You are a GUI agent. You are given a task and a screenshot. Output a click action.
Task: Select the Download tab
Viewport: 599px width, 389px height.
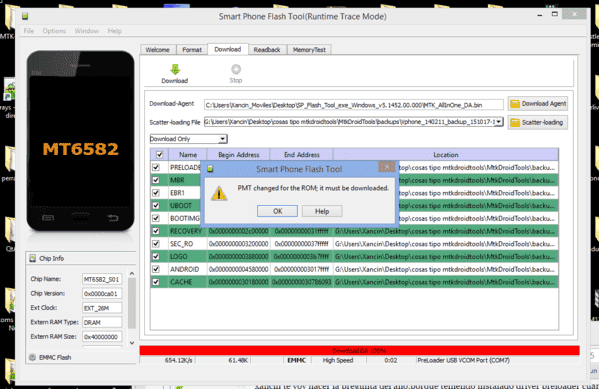click(228, 49)
